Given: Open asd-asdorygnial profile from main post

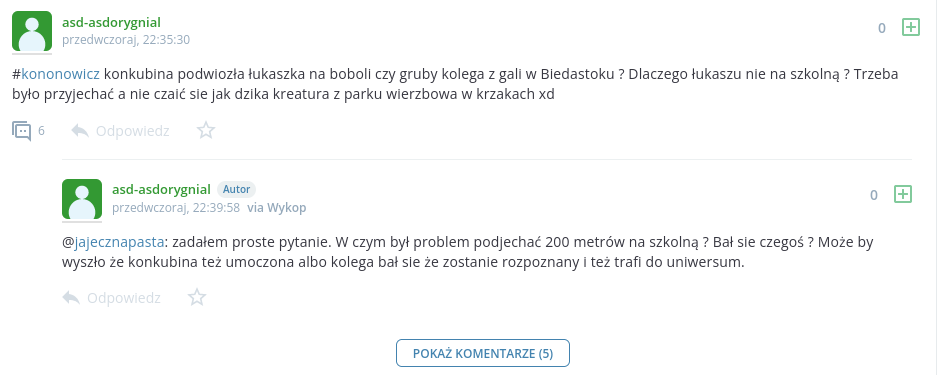Looking at the screenshot, I should click(111, 23).
